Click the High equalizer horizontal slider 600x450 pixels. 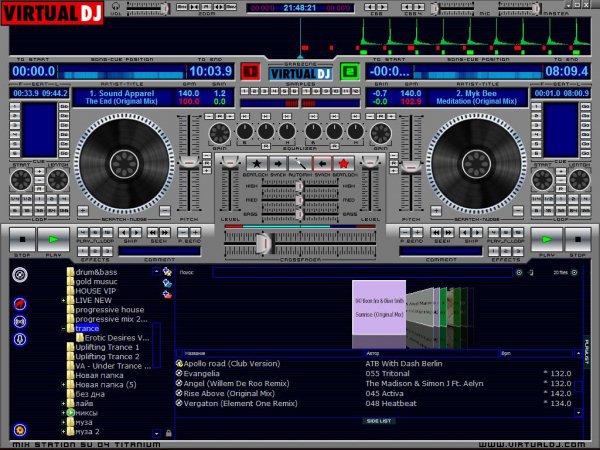coord(300,186)
